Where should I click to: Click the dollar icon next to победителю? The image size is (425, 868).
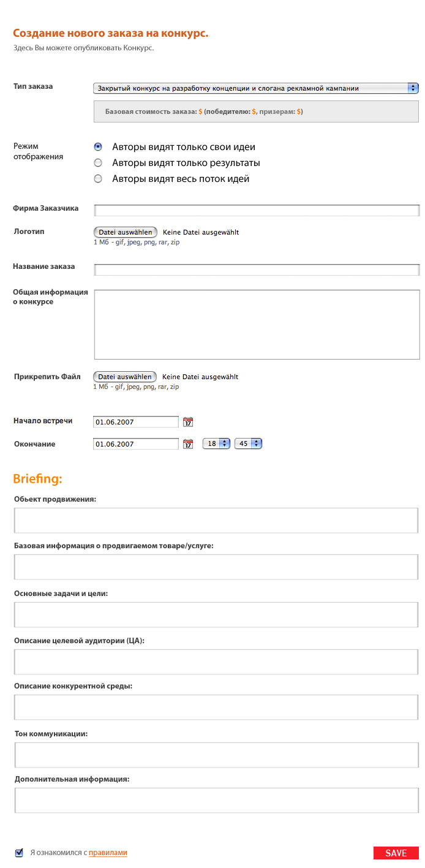[x=253, y=111]
